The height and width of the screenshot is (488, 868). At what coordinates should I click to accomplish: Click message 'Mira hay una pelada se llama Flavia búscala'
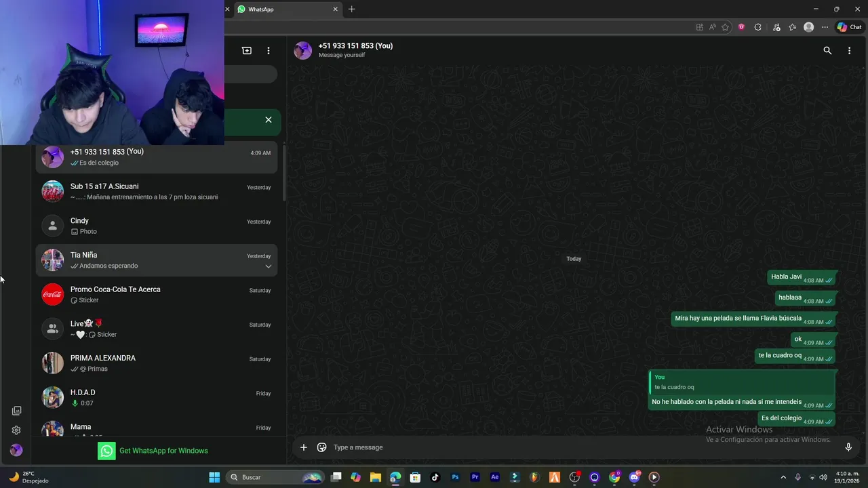(x=753, y=319)
